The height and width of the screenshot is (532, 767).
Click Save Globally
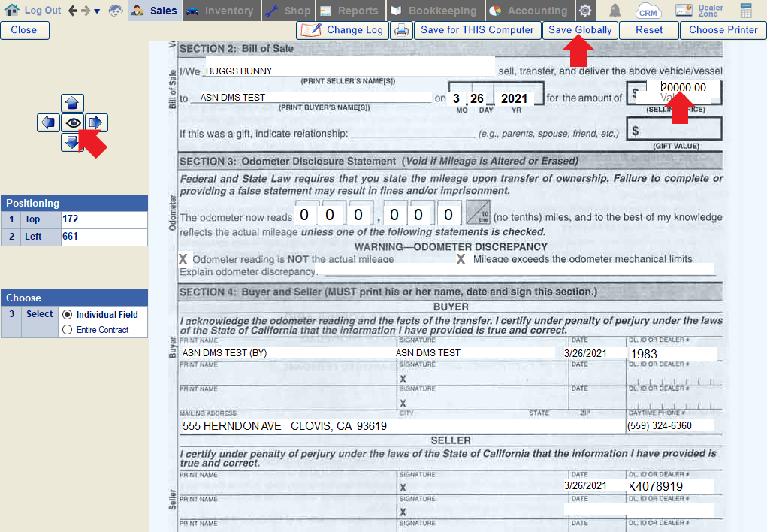click(580, 30)
